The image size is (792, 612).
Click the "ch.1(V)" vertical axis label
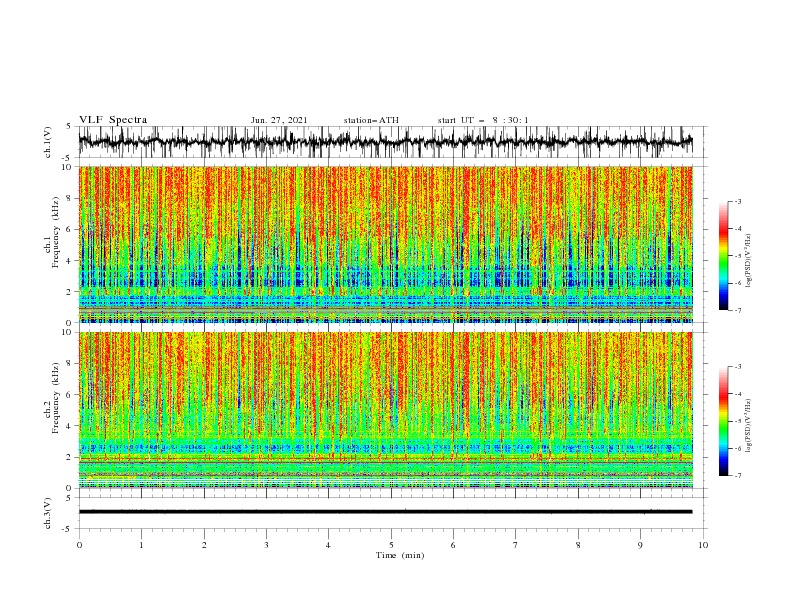pyautogui.click(x=48, y=142)
